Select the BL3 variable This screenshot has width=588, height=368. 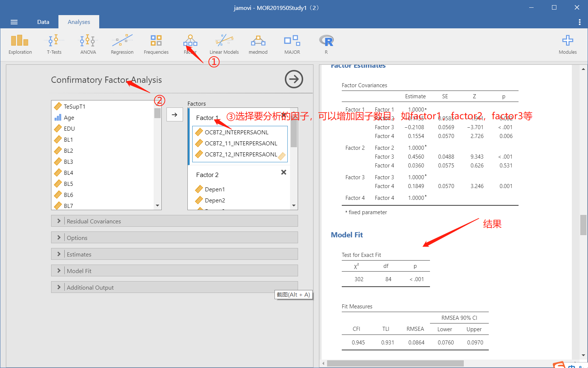coord(103,162)
